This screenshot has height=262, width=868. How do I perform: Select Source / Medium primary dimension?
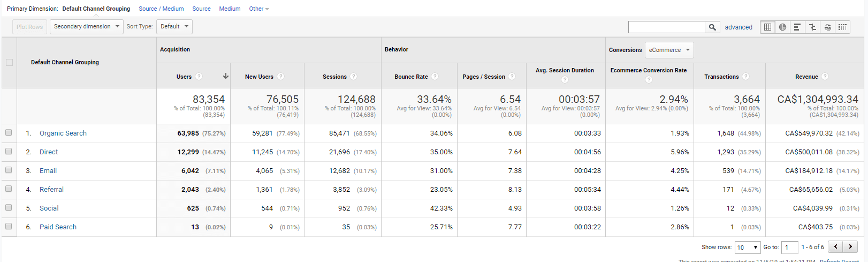pos(161,9)
